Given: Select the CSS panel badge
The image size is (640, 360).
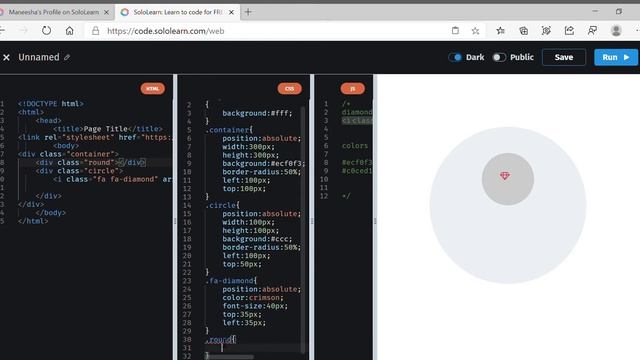Looking at the screenshot, I should 289,89.
